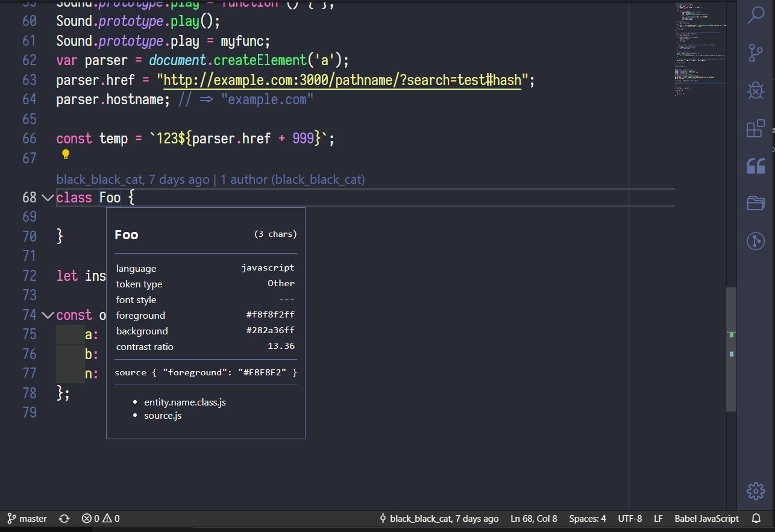The height and width of the screenshot is (532, 775).
Task: Open the Run and Debug view
Action: pyautogui.click(x=755, y=91)
